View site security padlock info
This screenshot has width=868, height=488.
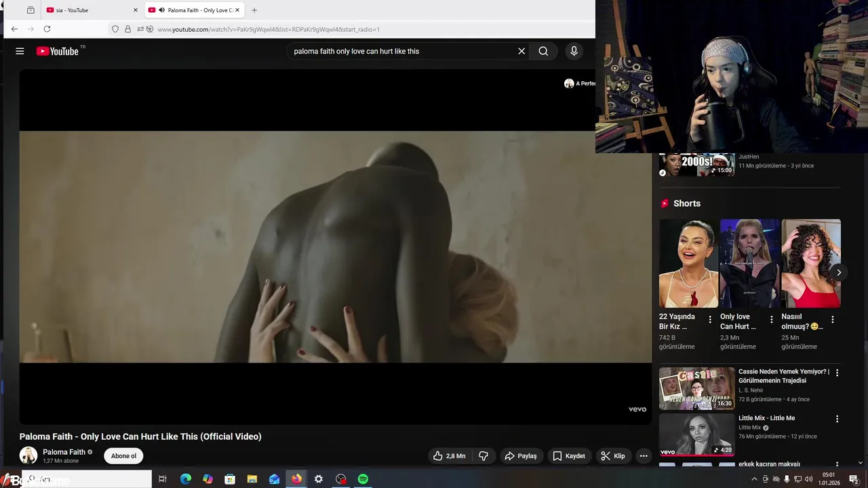(x=127, y=29)
